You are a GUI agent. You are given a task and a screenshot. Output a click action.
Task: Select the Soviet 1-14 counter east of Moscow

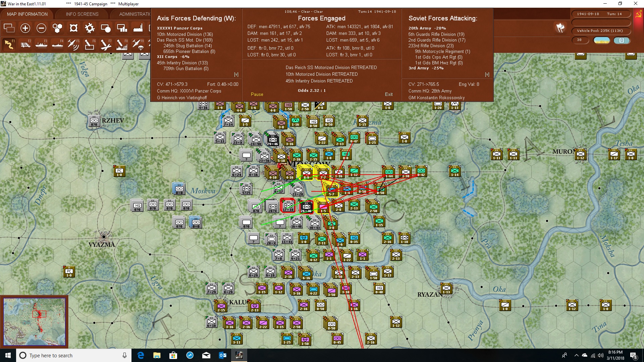pyautogui.click(x=455, y=171)
